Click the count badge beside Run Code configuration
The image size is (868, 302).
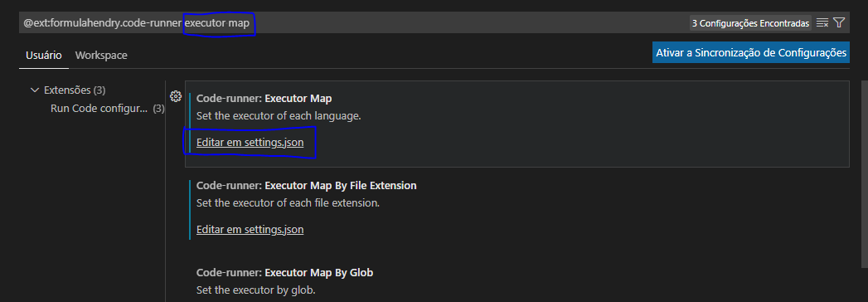(159, 109)
